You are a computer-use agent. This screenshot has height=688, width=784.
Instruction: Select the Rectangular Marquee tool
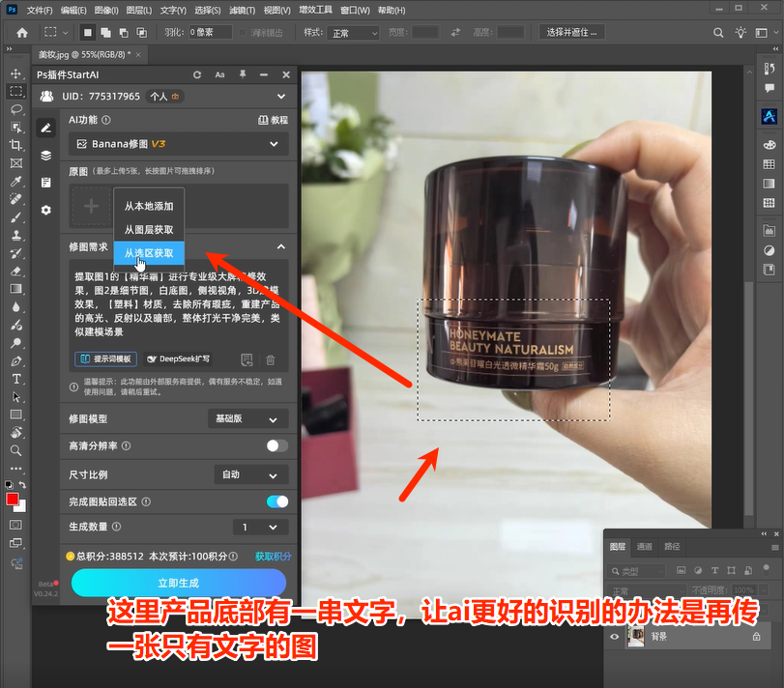click(16, 91)
